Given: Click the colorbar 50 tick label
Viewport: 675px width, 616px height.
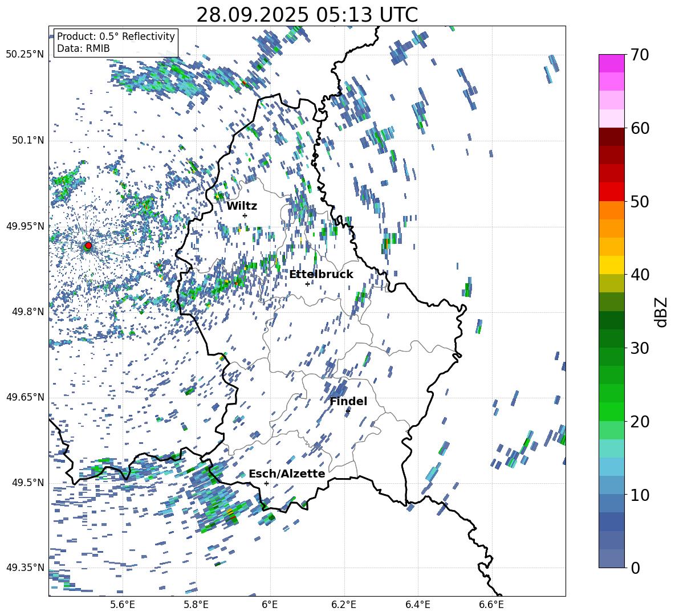Looking at the screenshot, I should click(x=640, y=201).
